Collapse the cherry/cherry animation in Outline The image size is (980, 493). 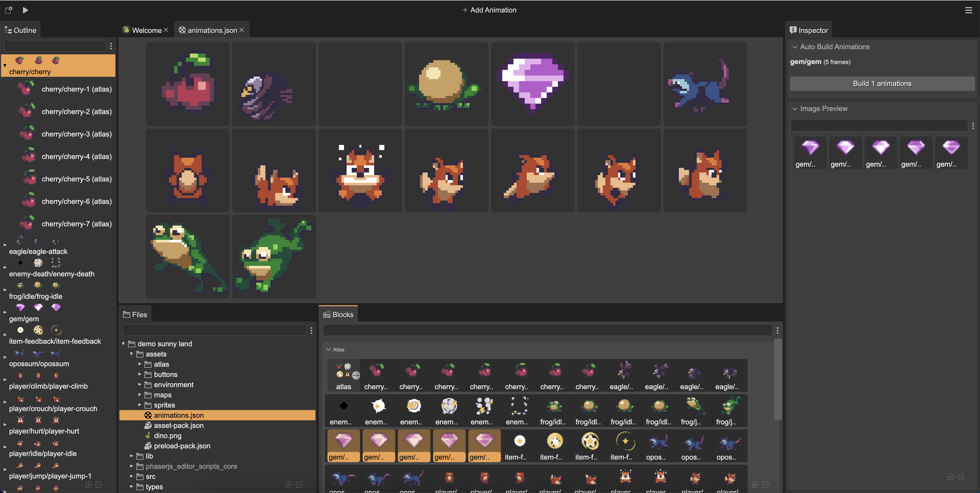click(x=5, y=65)
